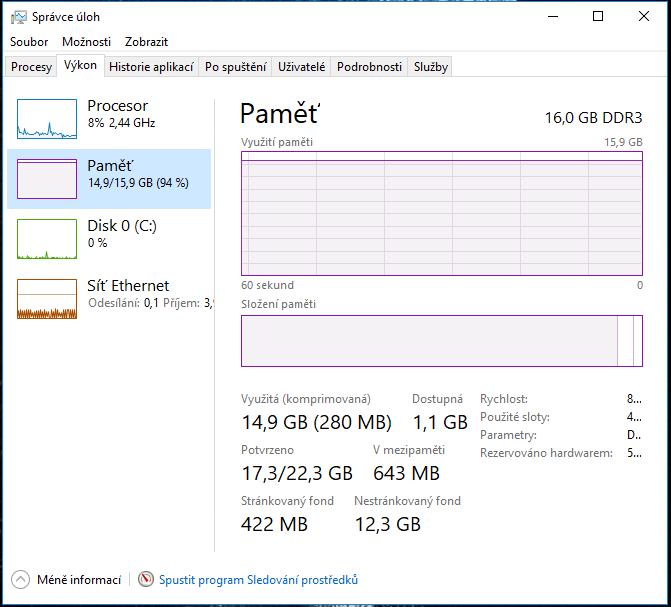Screen dimensions: 671x607
Task: Open the Možnosti menu
Action: click(86, 42)
